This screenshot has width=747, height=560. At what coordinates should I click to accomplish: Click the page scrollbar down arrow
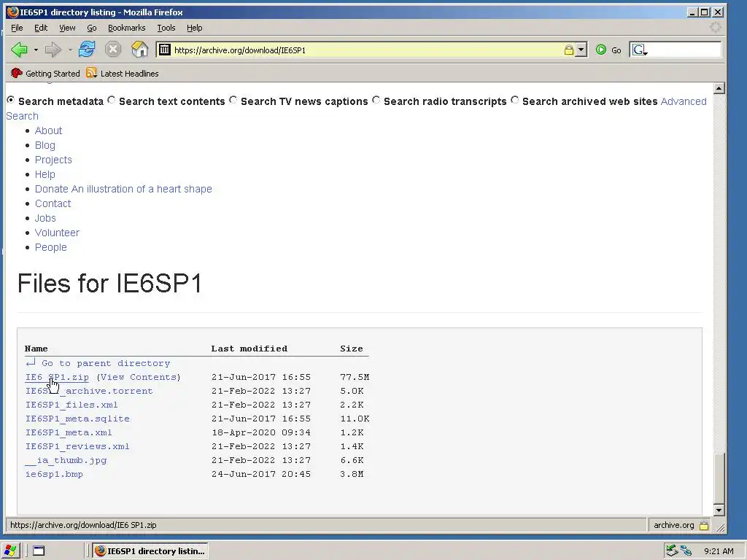[719, 510]
